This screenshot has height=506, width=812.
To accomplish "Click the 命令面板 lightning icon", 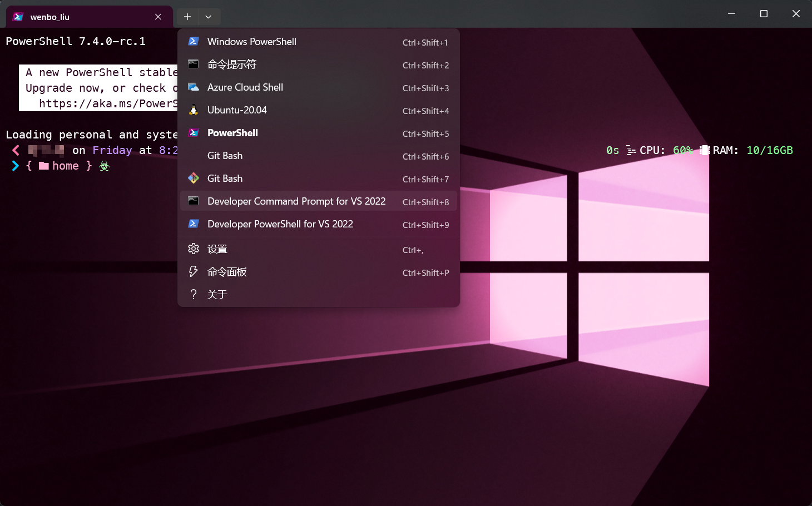I will (194, 271).
